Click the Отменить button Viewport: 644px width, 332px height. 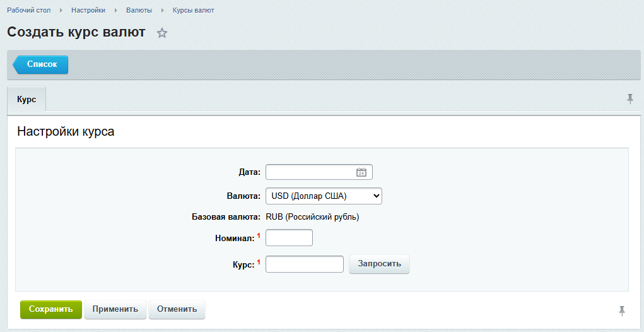[177, 309]
